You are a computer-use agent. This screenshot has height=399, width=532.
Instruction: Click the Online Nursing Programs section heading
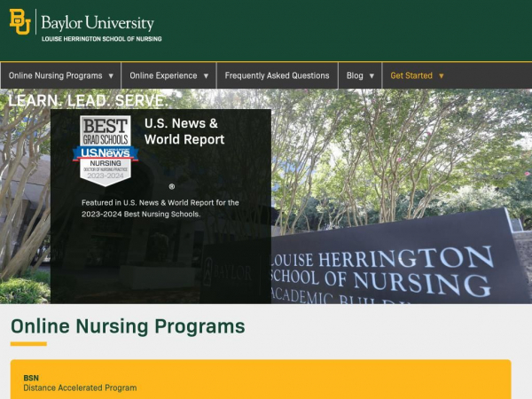coord(128,326)
